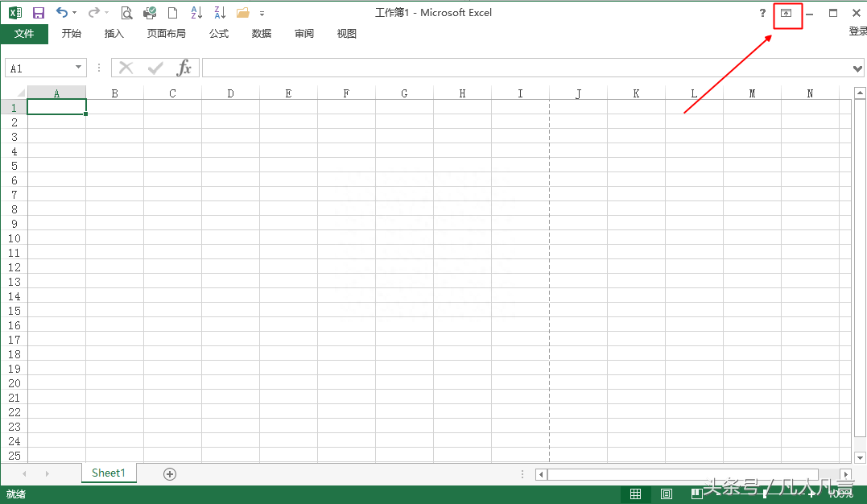Image resolution: width=867 pixels, height=504 pixels.
Task: Open Print Preview via the magnifier-page icon
Action: click(x=126, y=13)
